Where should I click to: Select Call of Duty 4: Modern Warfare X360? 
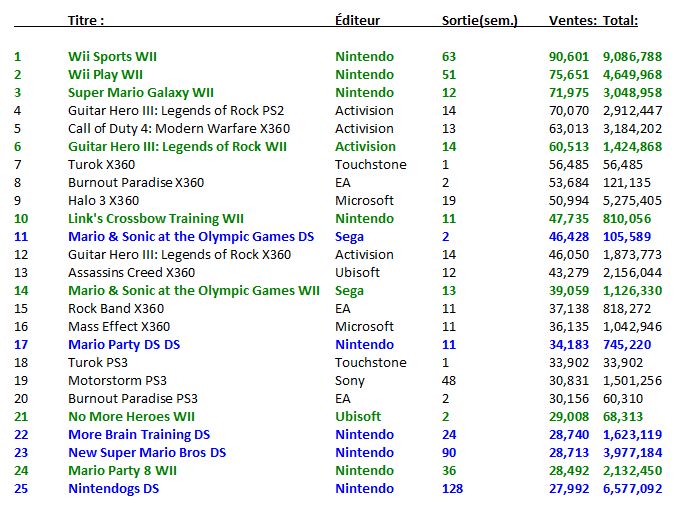pos(179,129)
